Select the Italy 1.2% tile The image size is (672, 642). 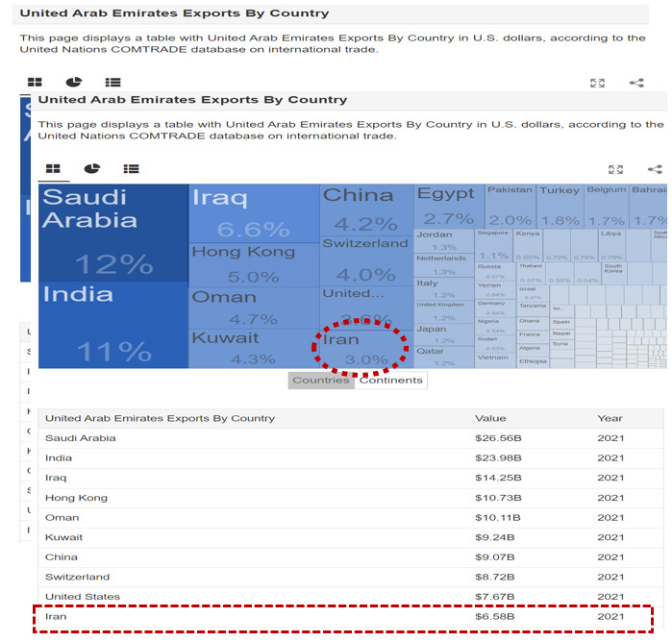[444, 288]
